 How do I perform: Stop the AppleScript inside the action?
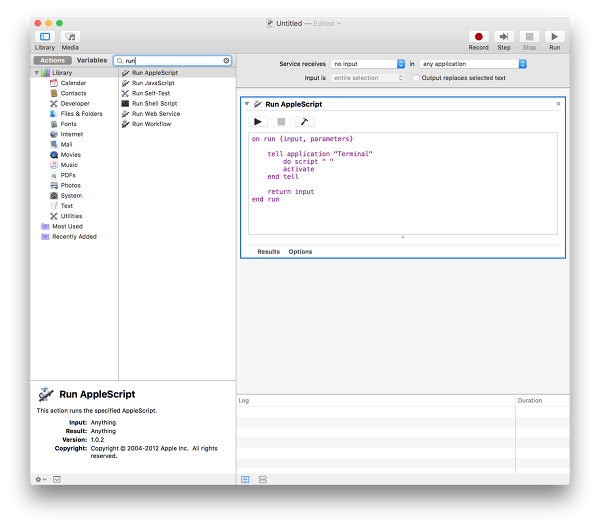(281, 122)
